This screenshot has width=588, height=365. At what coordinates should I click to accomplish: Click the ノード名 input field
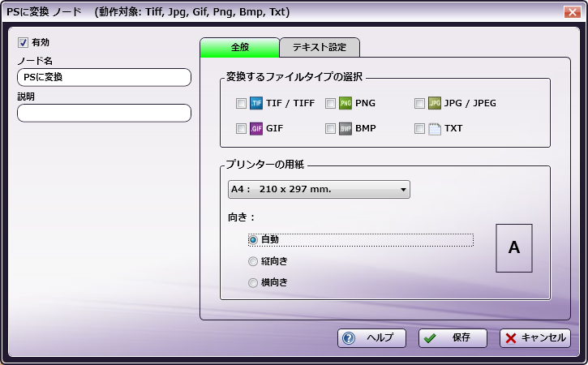pos(105,77)
